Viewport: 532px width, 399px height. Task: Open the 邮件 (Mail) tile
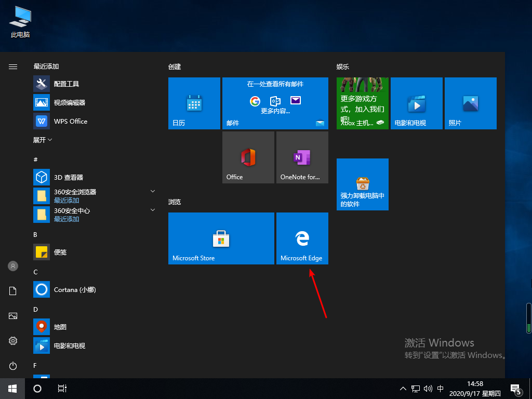tap(275, 103)
